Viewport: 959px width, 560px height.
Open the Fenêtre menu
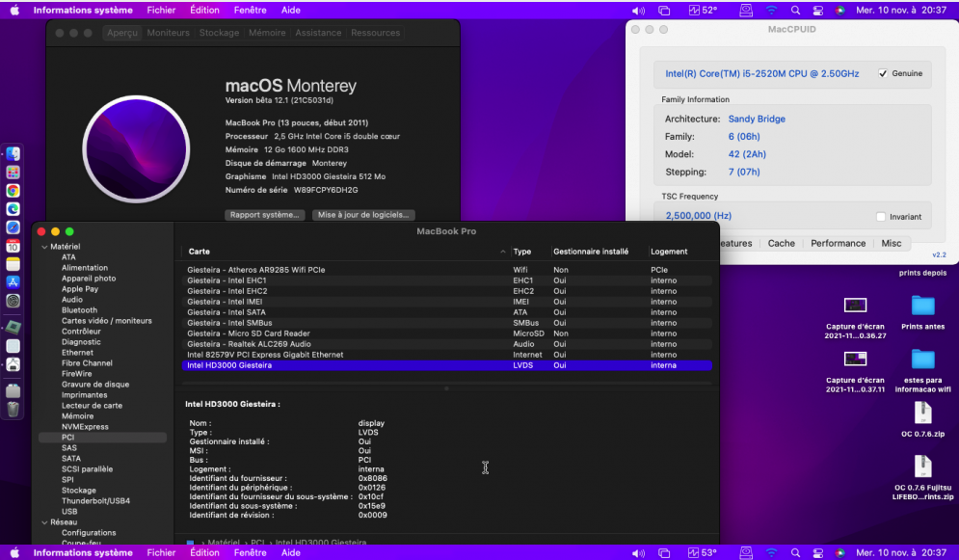coord(250,10)
